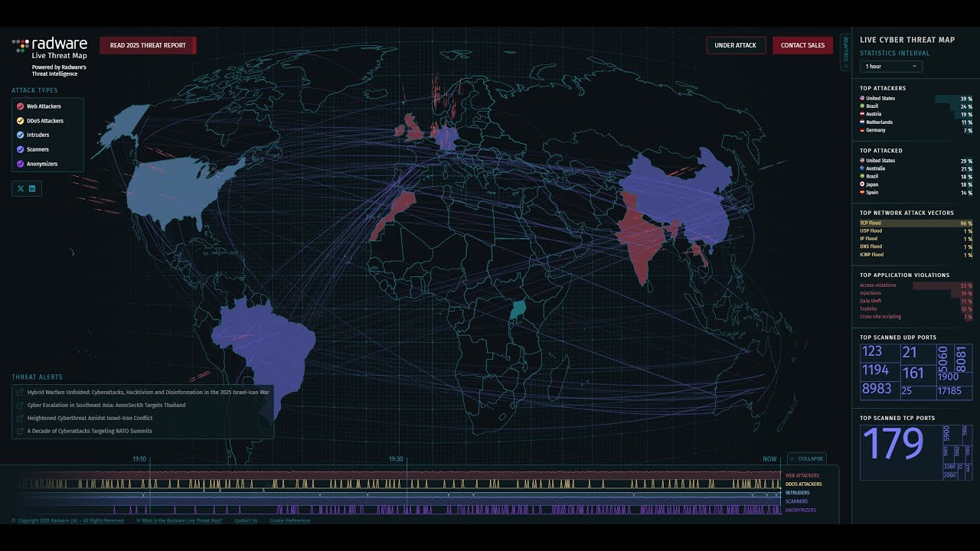
Task: Collapse the bottom timeline panel
Action: [806, 459]
